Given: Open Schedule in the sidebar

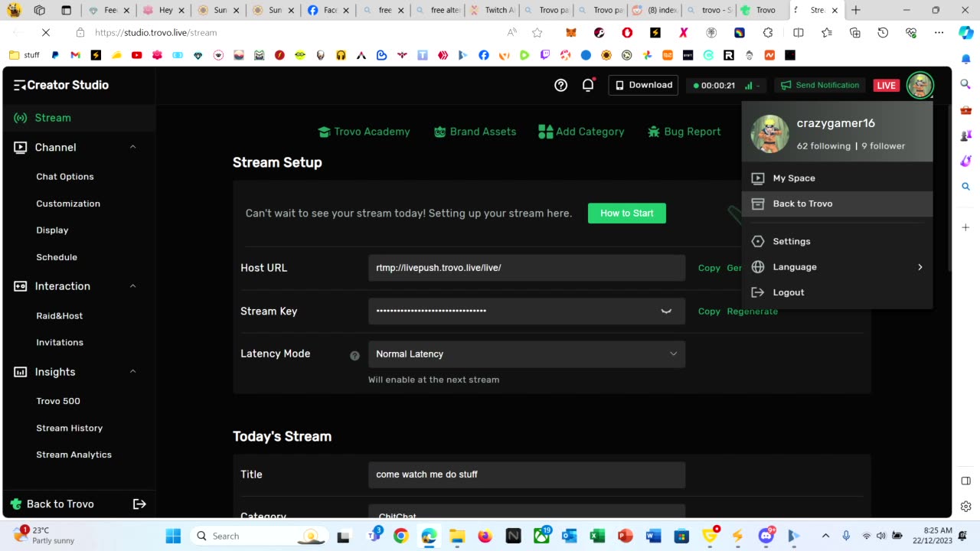Looking at the screenshot, I should click(57, 257).
